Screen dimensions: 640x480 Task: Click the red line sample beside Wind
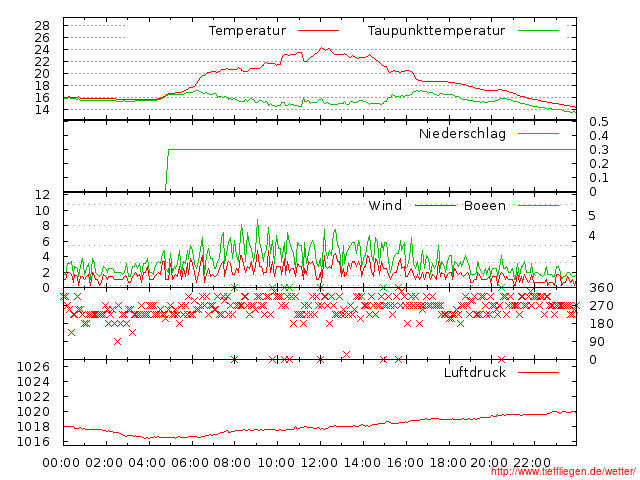[435, 205]
